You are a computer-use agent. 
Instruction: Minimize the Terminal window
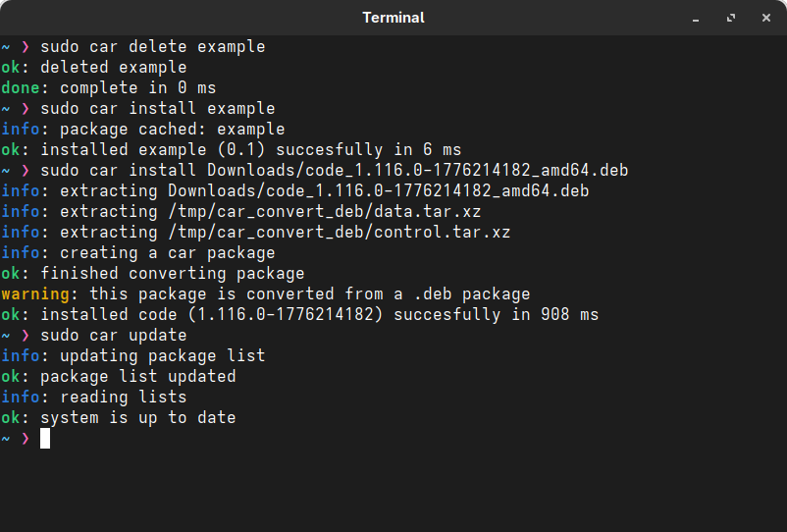pos(697,18)
